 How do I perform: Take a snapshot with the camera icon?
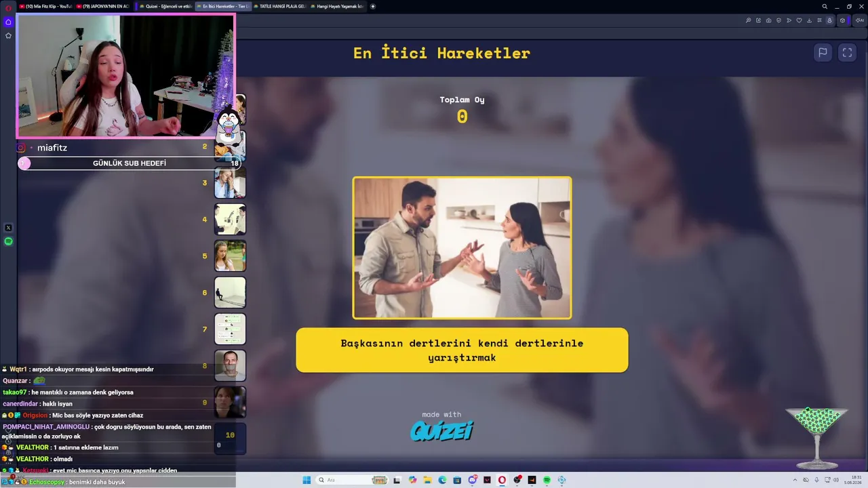pos(768,20)
